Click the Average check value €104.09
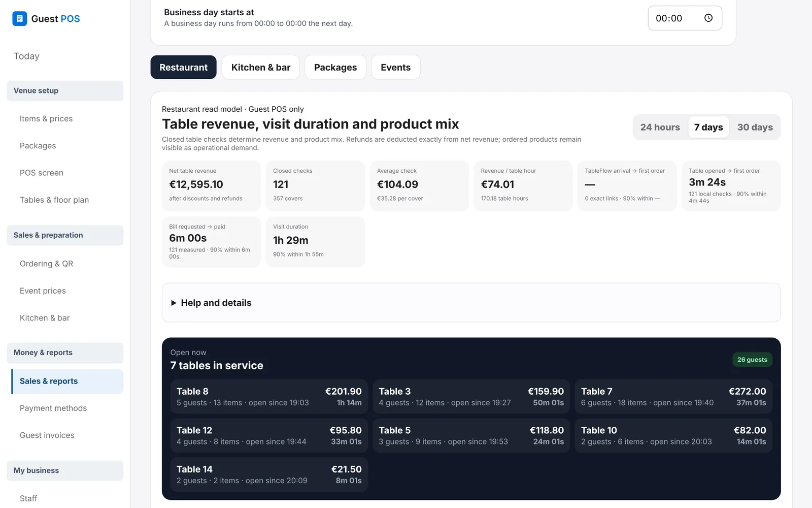The width and height of the screenshot is (812, 508). click(397, 184)
